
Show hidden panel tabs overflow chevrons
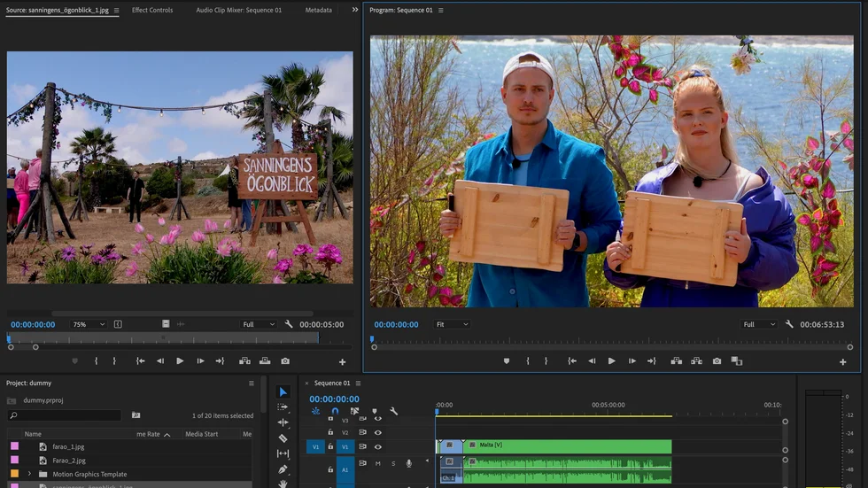pos(355,10)
